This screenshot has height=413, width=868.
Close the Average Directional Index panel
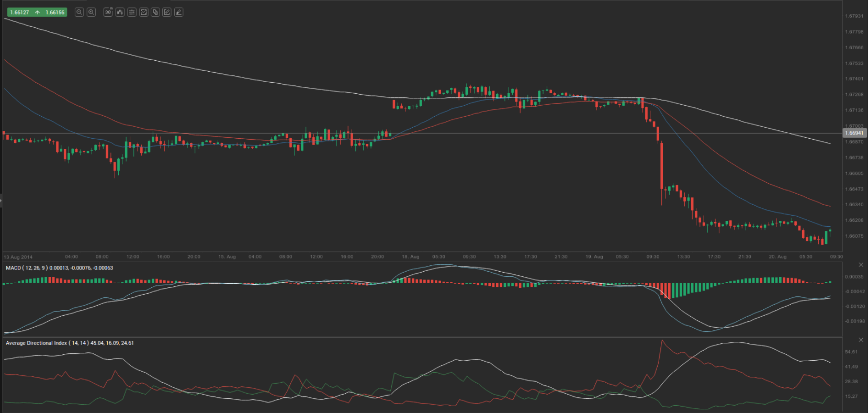(861, 340)
